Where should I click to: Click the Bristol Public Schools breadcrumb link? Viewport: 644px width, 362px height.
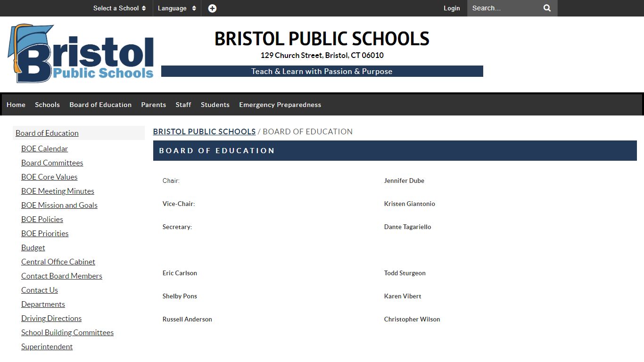point(204,132)
